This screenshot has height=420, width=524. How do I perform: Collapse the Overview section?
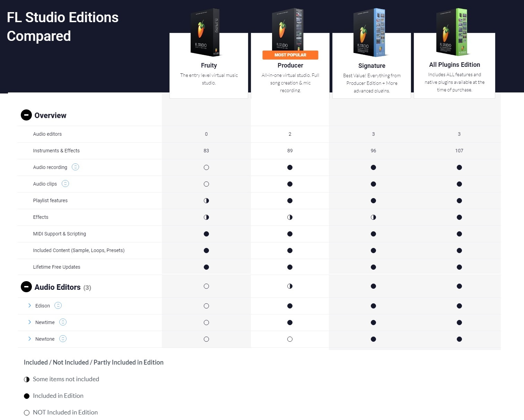26,115
